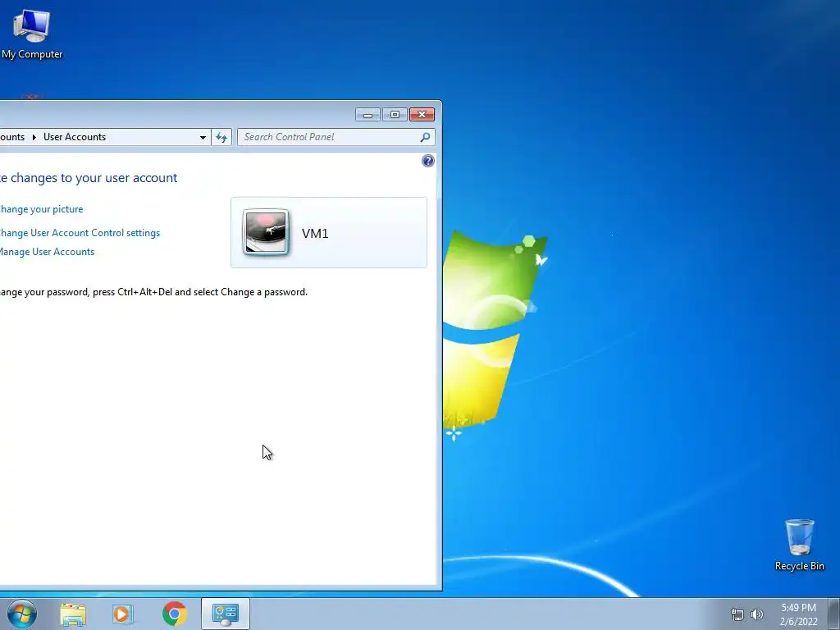This screenshot has width=840, height=630.
Task: Open the volume speaker icon in tray
Action: pyautogui.click(x=756, y=614)
